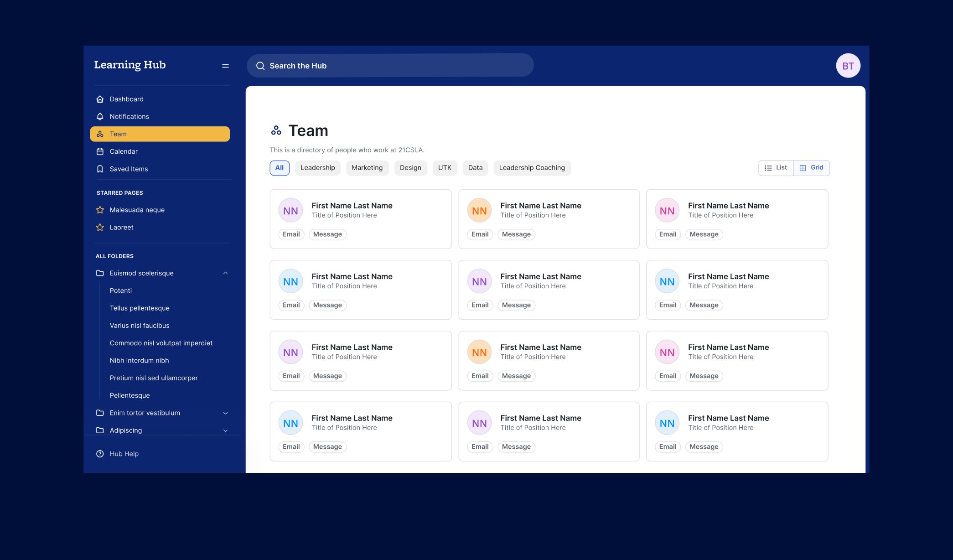Select the All filter tab
The width and height of the screenshot is (953, 560).
pyautogui.click(x=280, y=168)
